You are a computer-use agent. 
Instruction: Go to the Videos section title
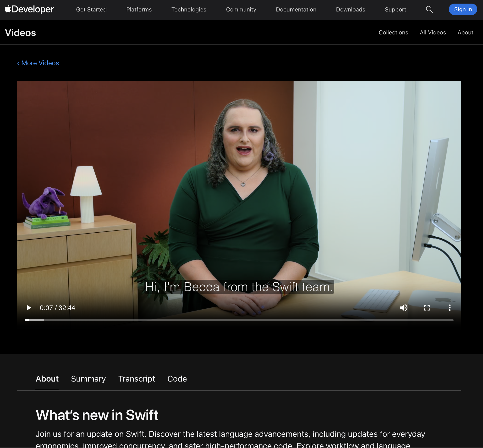(x=20, y=33)
